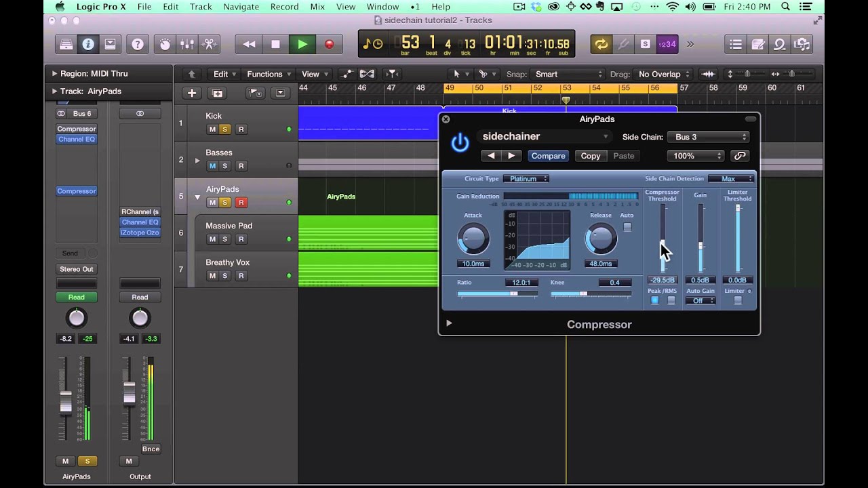This screenshot has height=488, width=868.
Task: Toggle the sidechainer plugin power button
Action: 460,142
